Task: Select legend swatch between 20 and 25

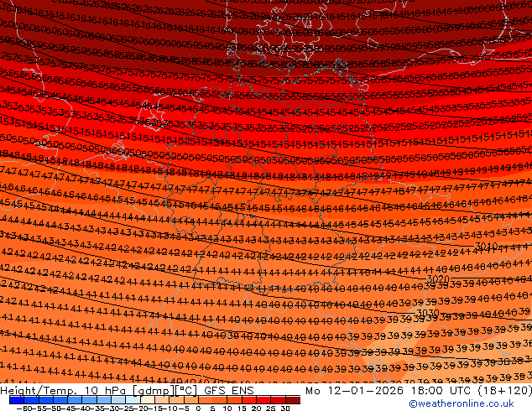Action: [x=264, y=400]
